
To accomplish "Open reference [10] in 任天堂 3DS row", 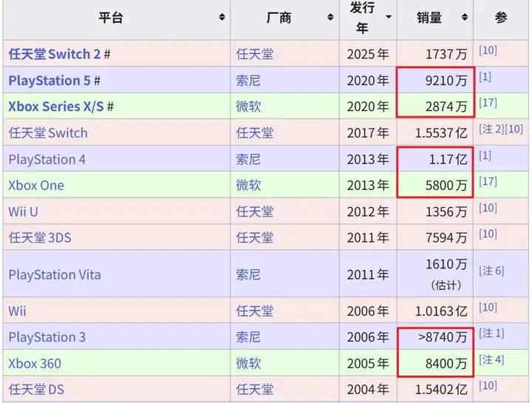I will point(488,234).
